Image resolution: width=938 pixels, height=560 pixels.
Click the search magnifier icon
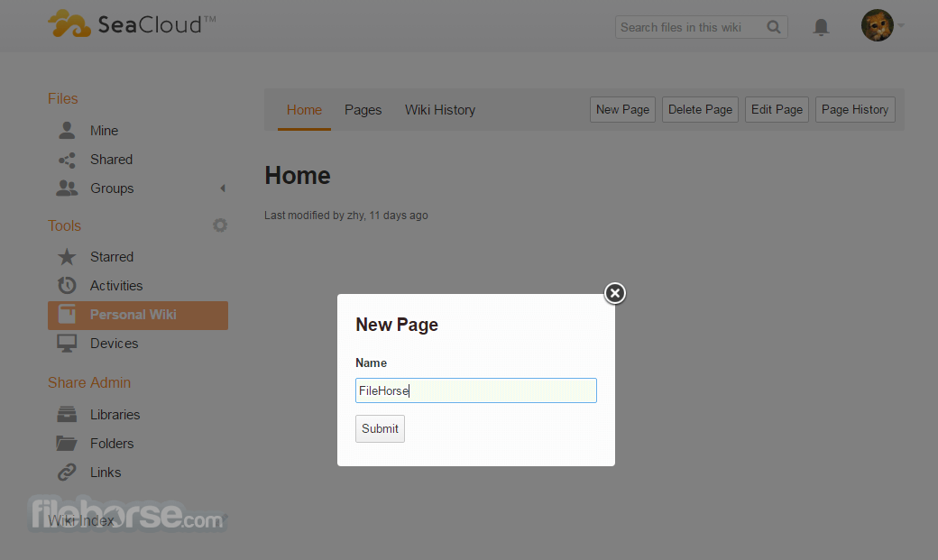click(x=774, y=27)
